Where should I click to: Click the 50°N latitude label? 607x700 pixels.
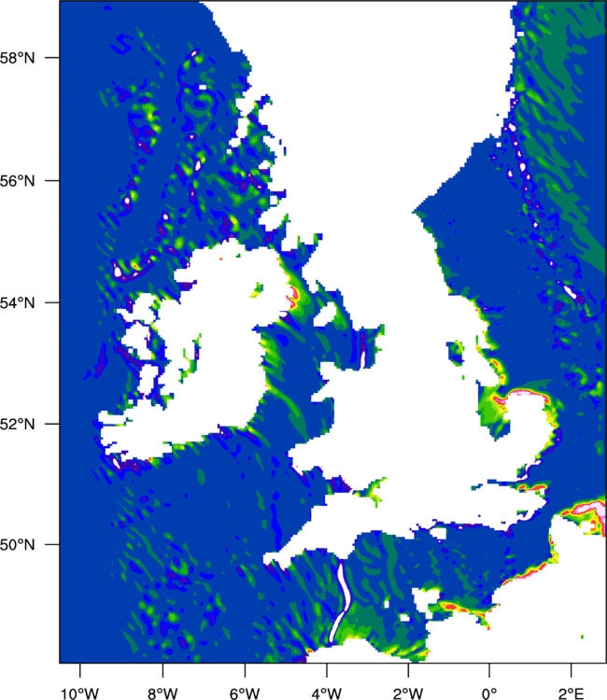click(17, 545)
